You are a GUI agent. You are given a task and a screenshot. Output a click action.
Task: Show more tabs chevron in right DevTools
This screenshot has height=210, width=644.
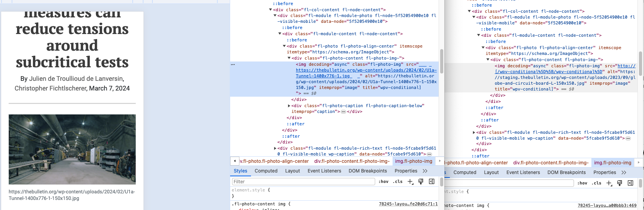coord(624,172)
